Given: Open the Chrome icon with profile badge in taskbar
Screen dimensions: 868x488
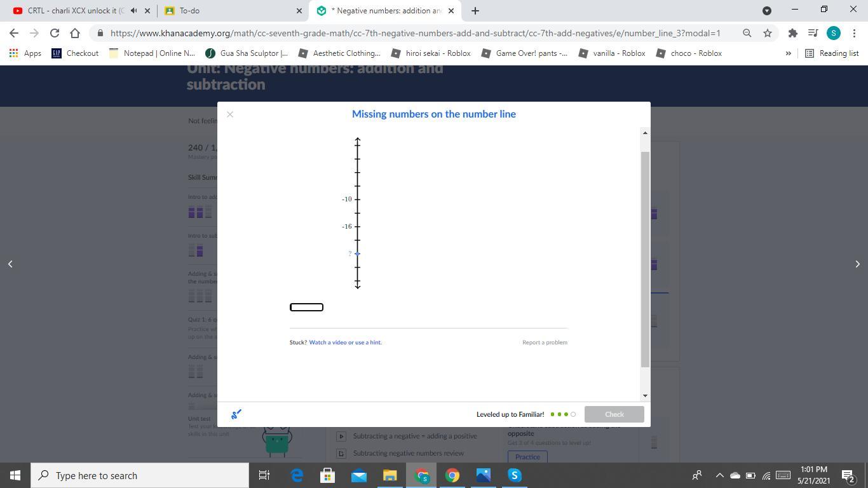Looking at the screenshot, I should click(421, 475).
